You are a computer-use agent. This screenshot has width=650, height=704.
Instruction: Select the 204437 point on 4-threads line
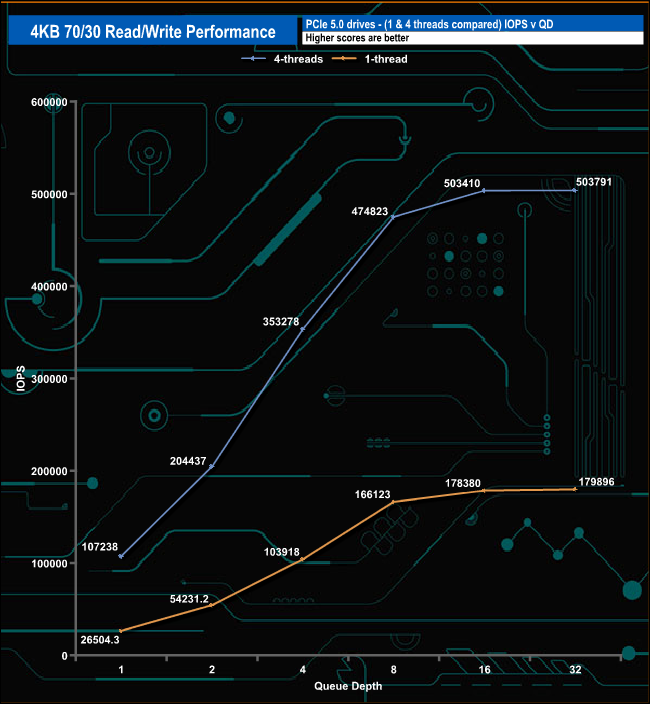[212, 466]
